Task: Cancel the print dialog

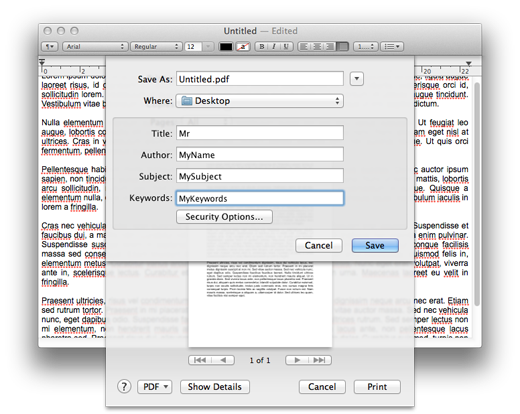Action: pyautogui.click(x=322, y=387)
